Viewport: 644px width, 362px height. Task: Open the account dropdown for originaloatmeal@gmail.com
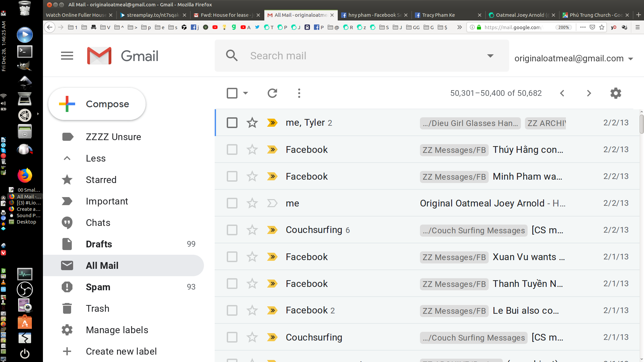pyautogui.click(x=631, y=58)
